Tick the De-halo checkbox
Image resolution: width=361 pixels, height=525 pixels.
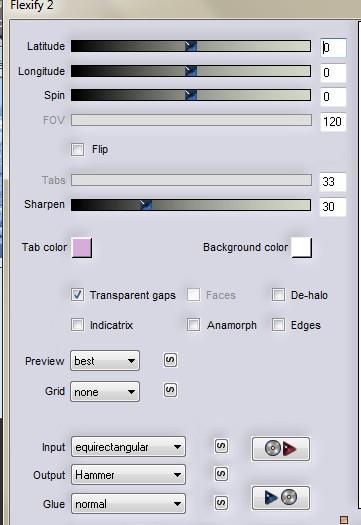coord(278,295)
